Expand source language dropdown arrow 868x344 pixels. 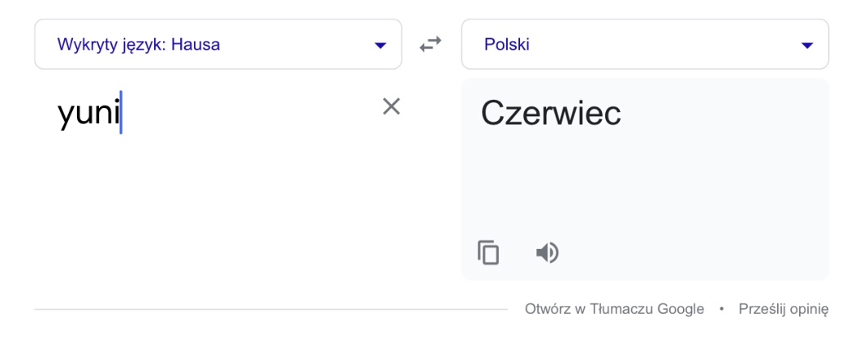(x=380, y=45)
